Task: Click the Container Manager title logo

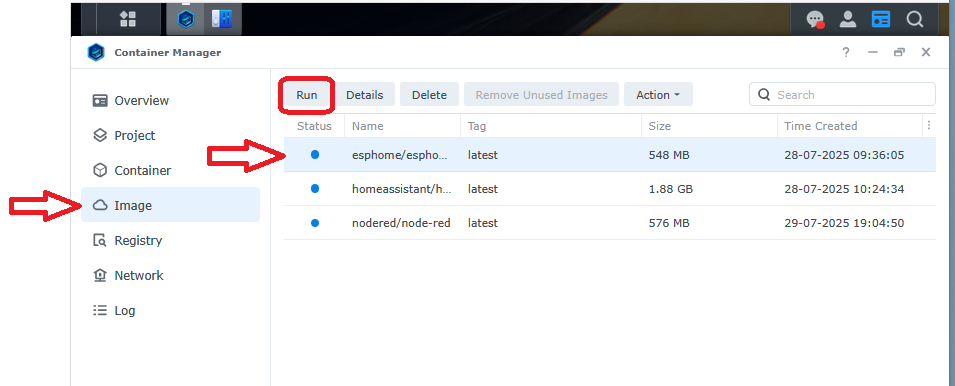Action: 96,52
